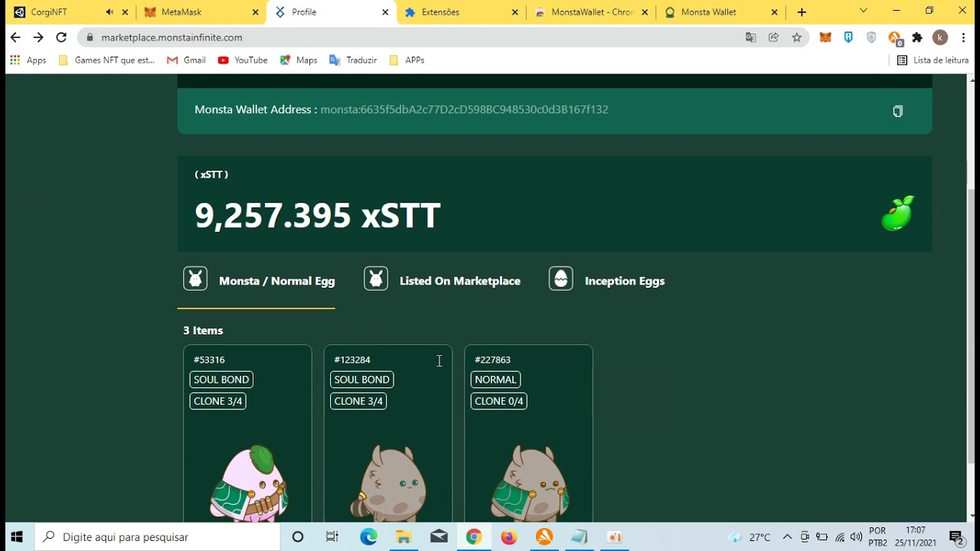Open the Maps bookmark
Image resolution: width=980 pixels, height=551 pixels.
pyautogui.click(x=299, y=60)
